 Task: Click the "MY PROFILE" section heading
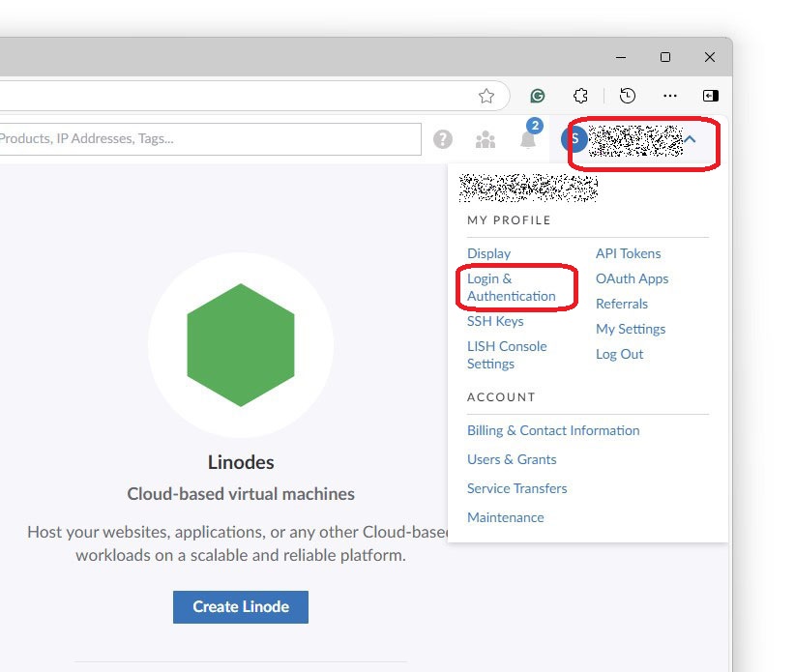click(509, 220)
